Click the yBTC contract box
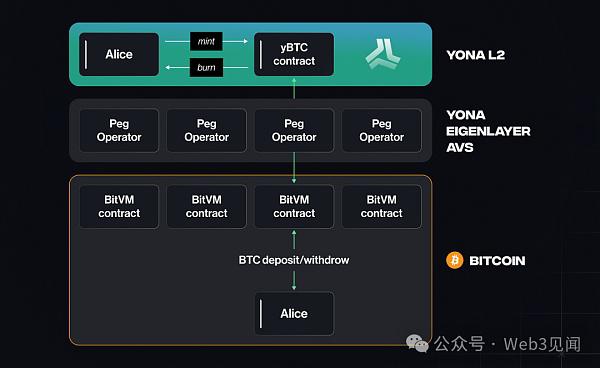 [x=294, y=54]
